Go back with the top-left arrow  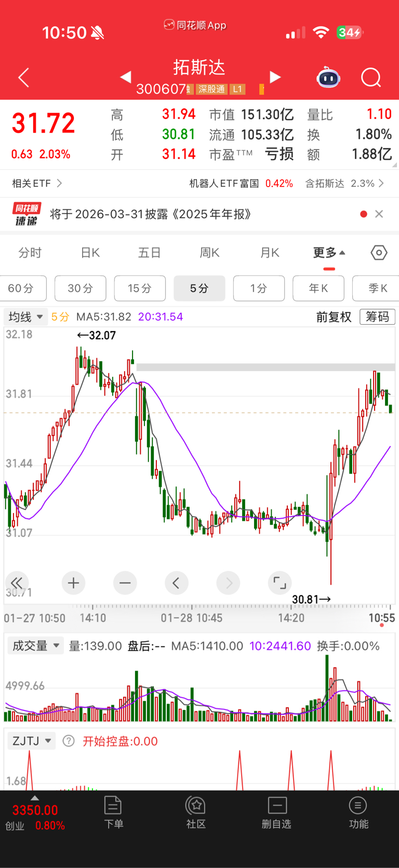24,78
